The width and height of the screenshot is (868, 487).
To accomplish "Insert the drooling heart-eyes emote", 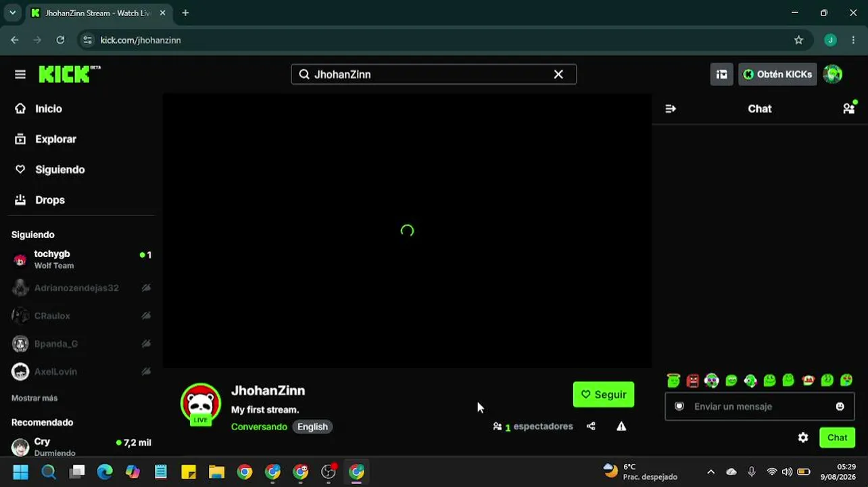I will pyautogui.click(x=846, y=381).
